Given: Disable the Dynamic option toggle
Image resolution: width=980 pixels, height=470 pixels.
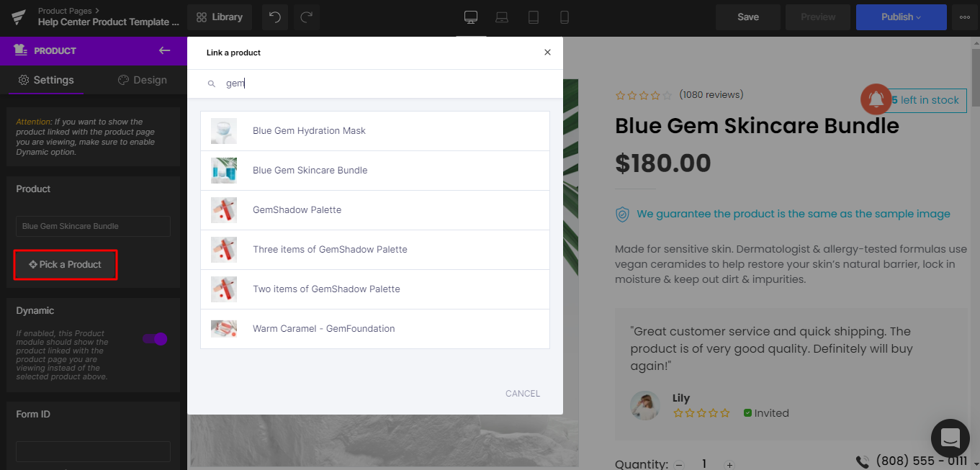Looking at the screenshot, I should click(x=153, y=338).
